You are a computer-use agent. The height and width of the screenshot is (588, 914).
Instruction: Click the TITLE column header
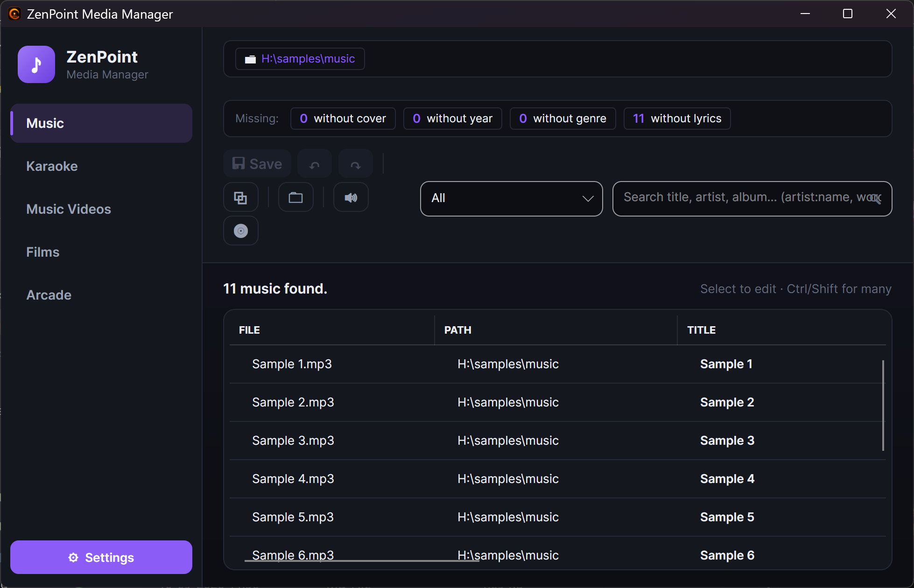782,330
